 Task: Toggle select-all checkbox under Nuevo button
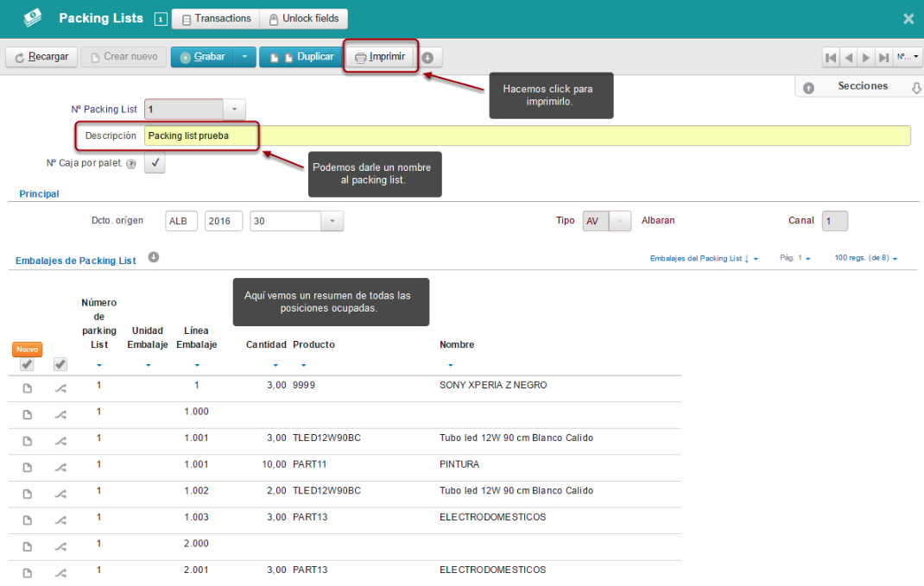click(x=27, y=364)
